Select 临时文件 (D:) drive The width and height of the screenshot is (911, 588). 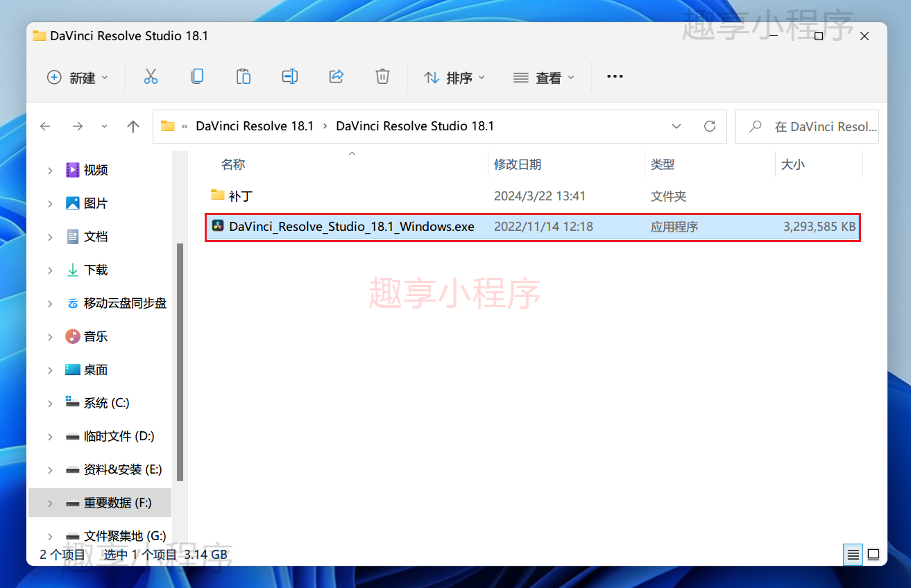tap(119, 436)
